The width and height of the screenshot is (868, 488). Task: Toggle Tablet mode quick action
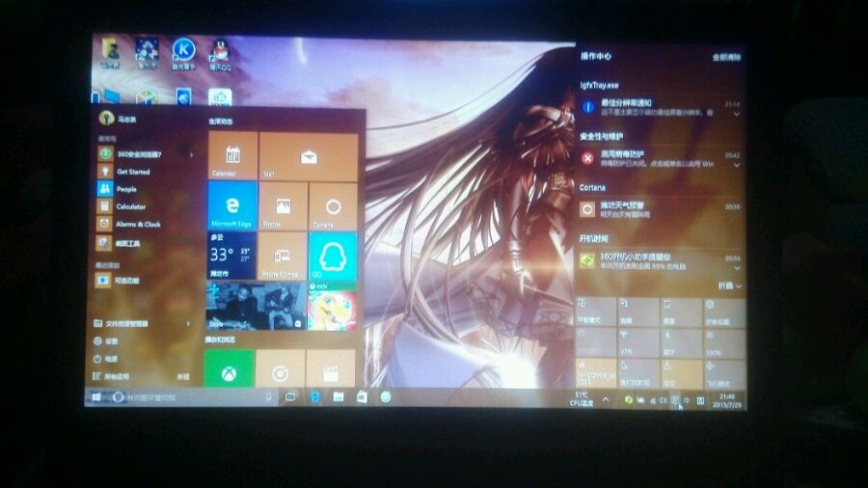coord(596,312)
